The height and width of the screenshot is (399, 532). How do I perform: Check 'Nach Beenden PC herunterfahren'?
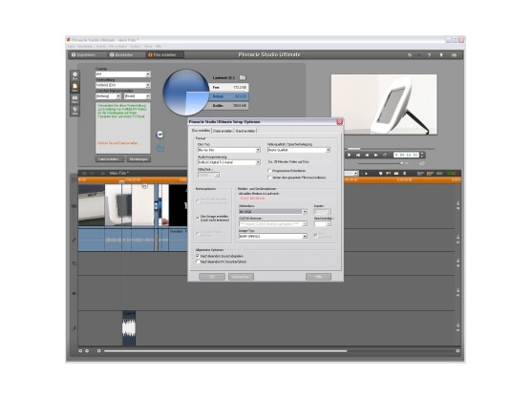coord(198,262)
